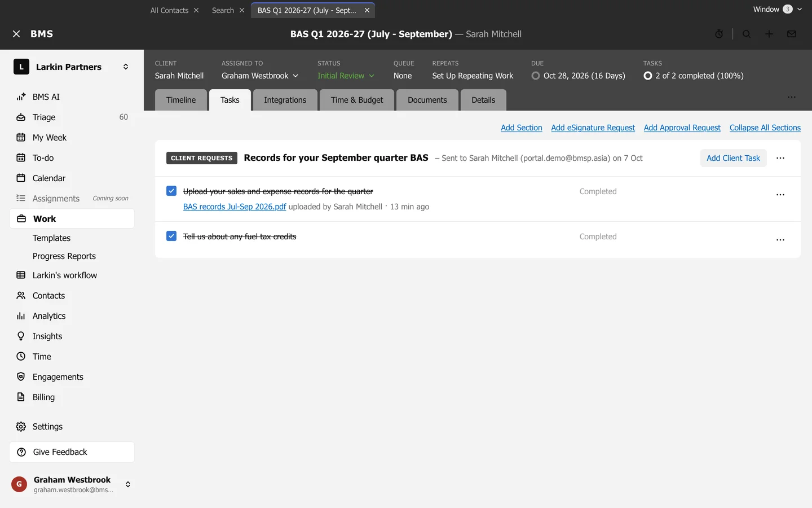Open Calendar in sidebar
This screenshot has height=508, width=812.
point(72,178)
